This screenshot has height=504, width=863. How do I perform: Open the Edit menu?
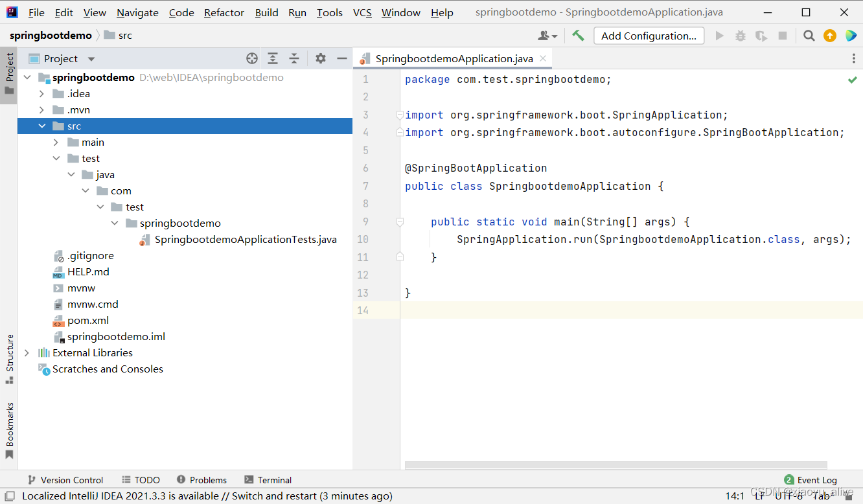[x=64, y=12]
